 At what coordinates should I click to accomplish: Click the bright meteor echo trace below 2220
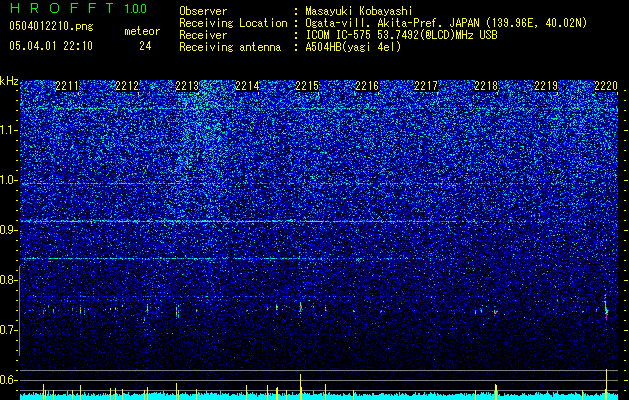(606, 307)
